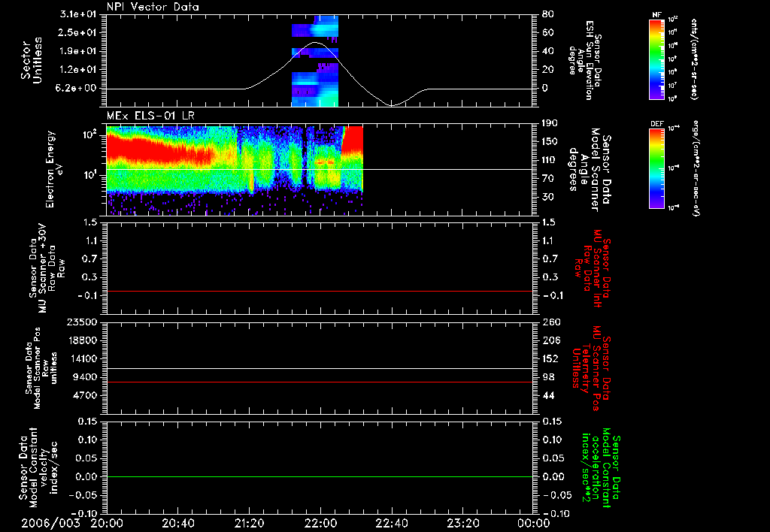
Task: Select the 'ESH Sun Elevation Angle' axis label
Action: [x=584, y=60]
